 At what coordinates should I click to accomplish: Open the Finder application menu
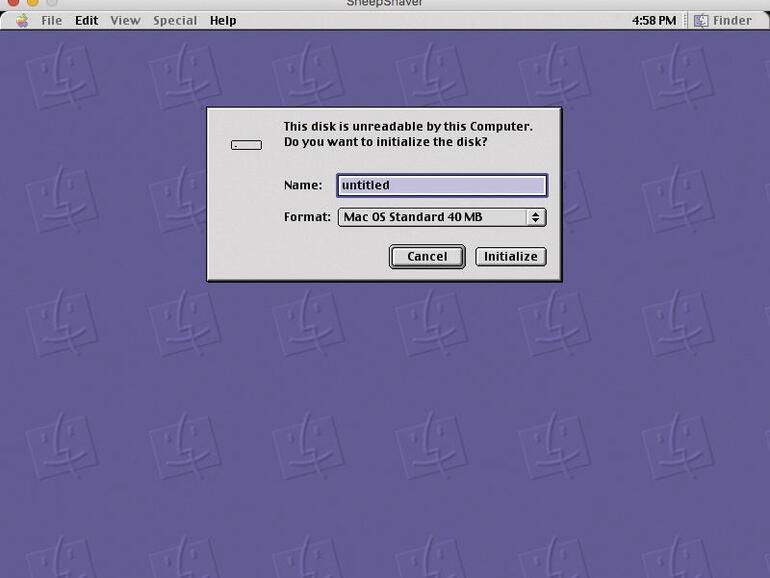(722, 21)
